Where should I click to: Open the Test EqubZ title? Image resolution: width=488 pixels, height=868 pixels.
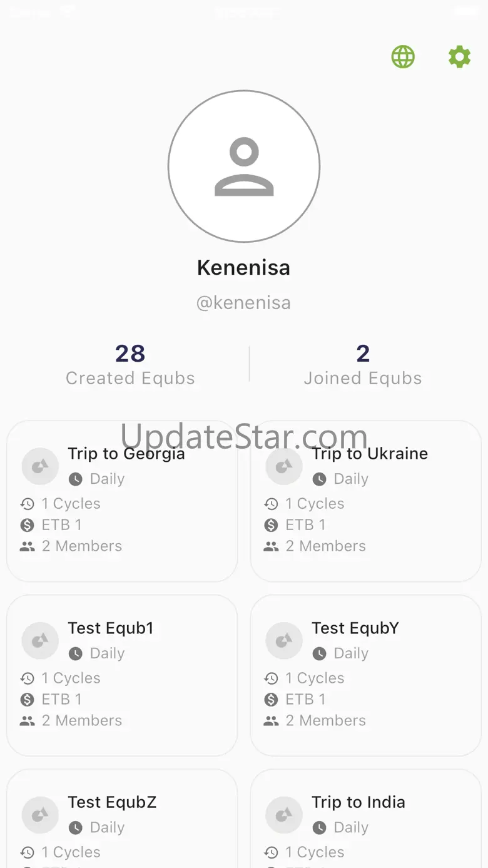click(112, 802)
